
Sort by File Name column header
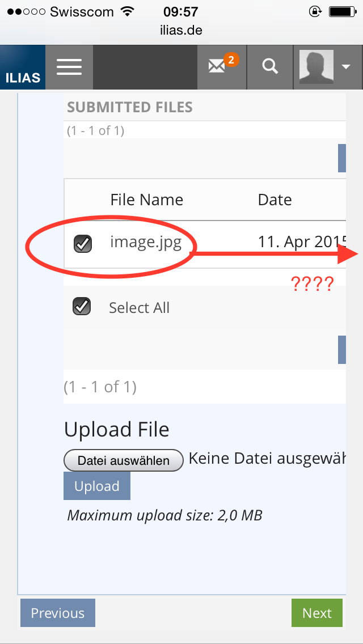coord(146,200)
